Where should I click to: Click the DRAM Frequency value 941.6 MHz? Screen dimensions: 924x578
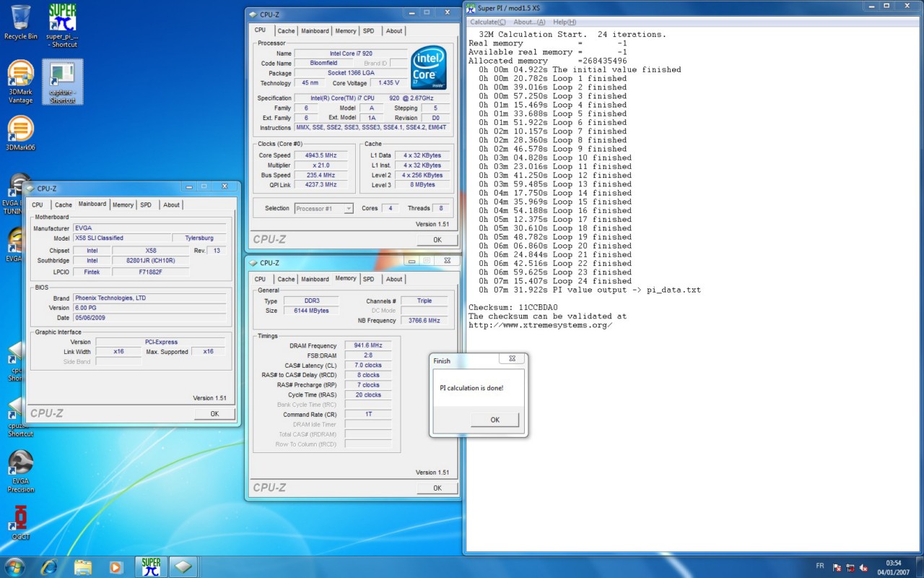click(x=368, y=345)
